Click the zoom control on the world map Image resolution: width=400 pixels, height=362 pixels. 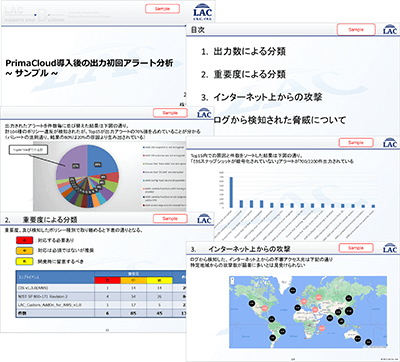click(232, 281)
